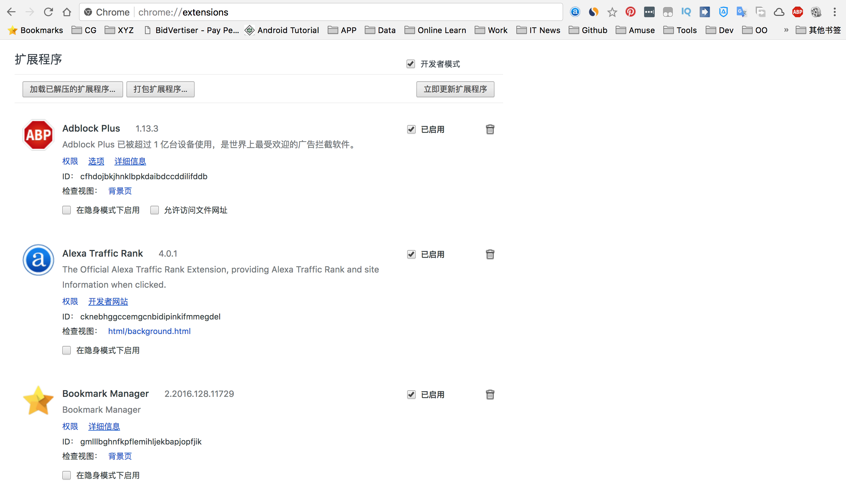Disable Adblock Plus via 已启用 checkbox
Viewport: 846px width, 504px height.
(x=411, y=129)
